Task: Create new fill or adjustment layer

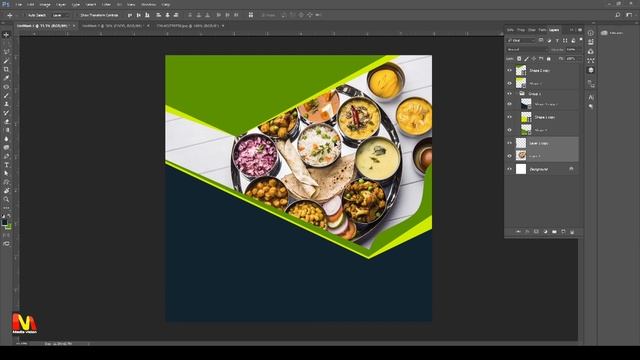Action: tap(545, 232)
